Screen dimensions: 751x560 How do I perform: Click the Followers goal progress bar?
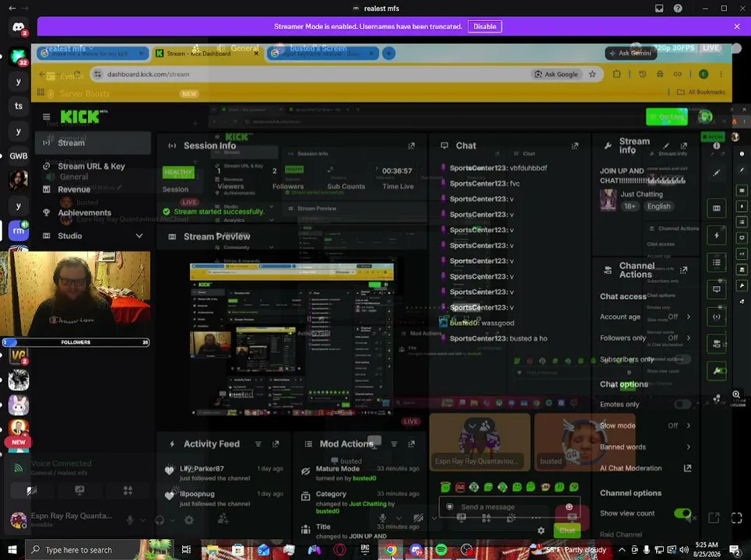coord(75,342)
